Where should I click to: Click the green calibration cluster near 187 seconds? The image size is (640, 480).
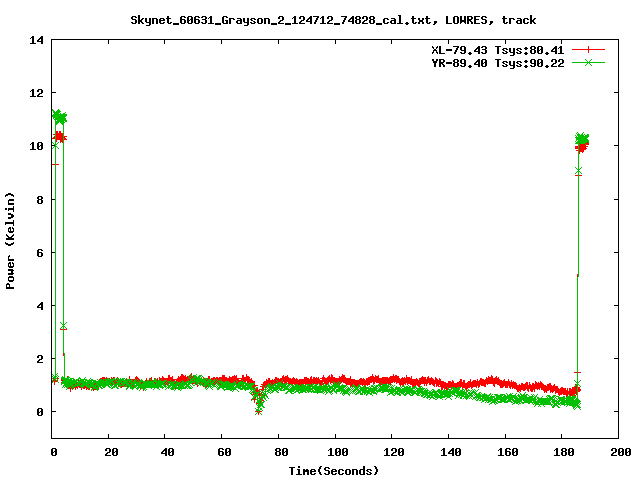(x=582, y=139)
